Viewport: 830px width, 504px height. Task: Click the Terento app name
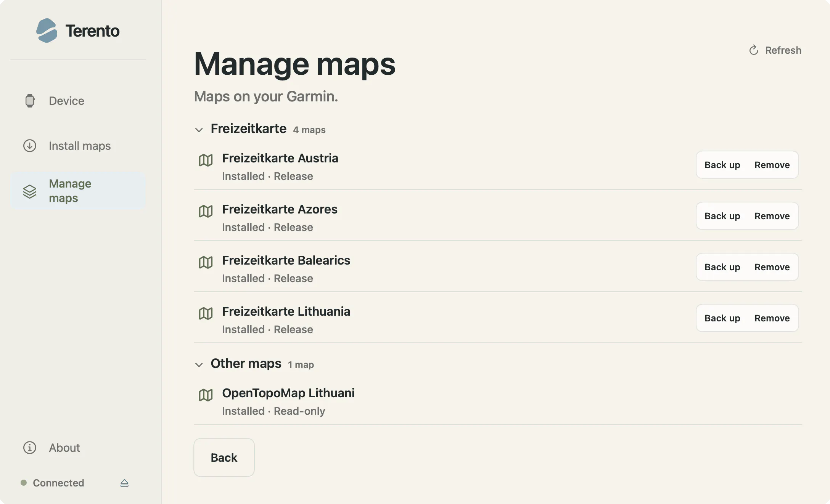click(92, 31)
